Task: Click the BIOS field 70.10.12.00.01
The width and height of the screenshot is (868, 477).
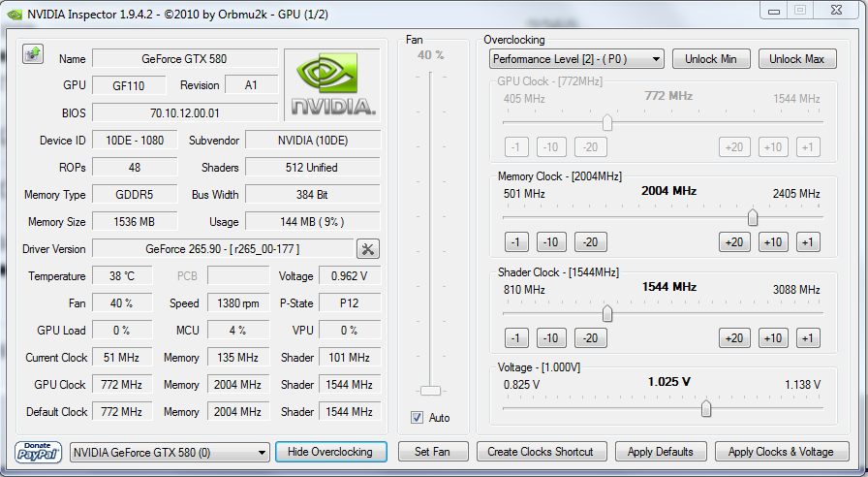Action: [x=185, y=113]
